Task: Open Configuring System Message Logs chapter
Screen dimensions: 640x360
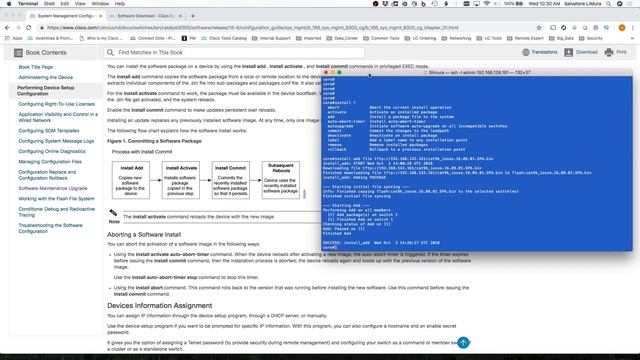Action: [x=56, y=141]
